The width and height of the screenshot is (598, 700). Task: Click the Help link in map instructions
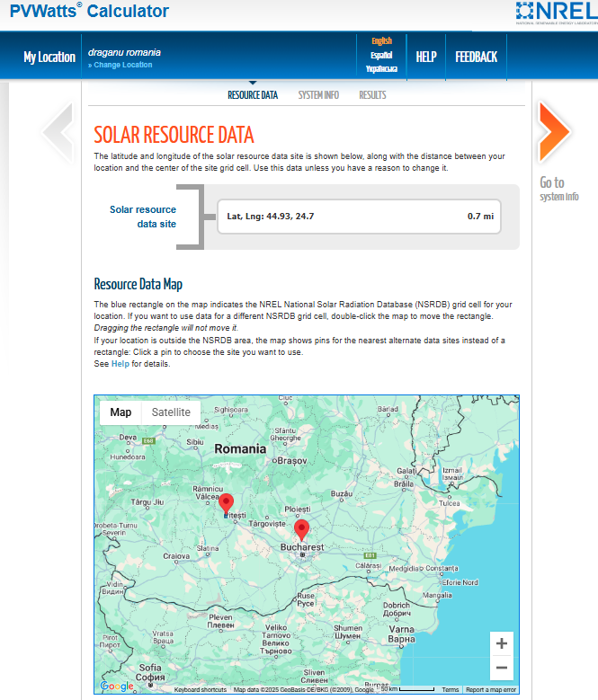(x=120, y=364)
